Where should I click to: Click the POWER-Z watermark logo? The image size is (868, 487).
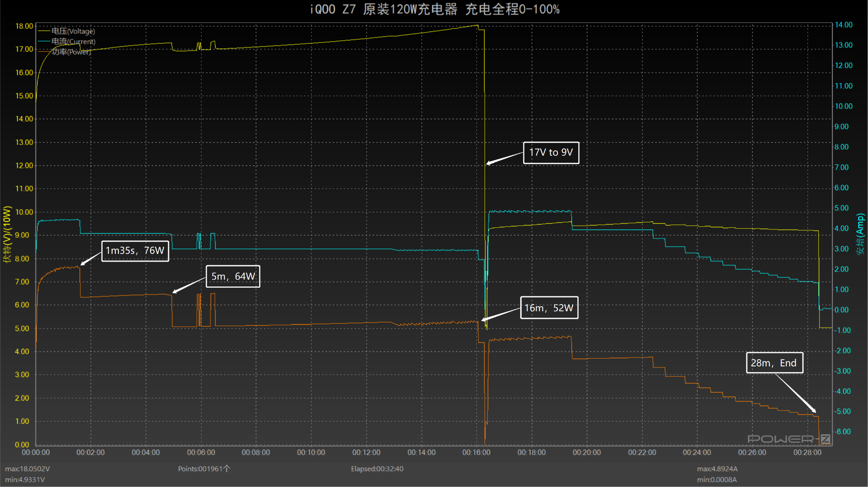(x=788, y=439)
